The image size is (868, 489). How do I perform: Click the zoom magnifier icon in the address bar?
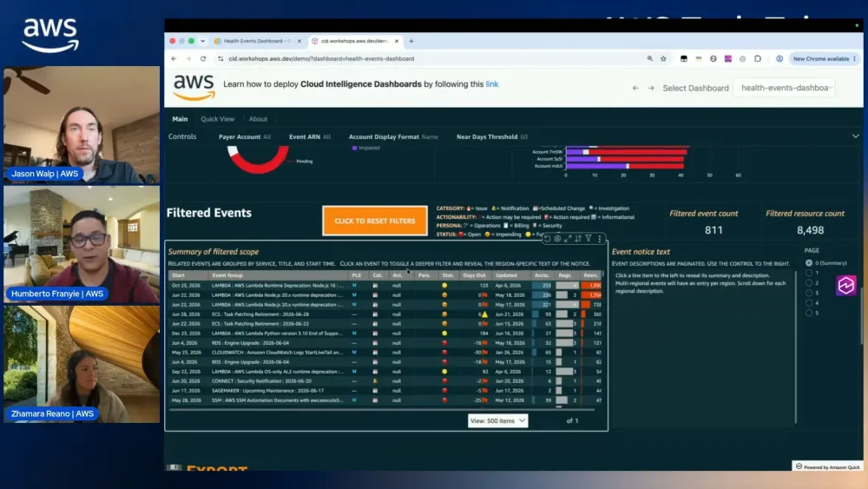click(x=650, y=59)
